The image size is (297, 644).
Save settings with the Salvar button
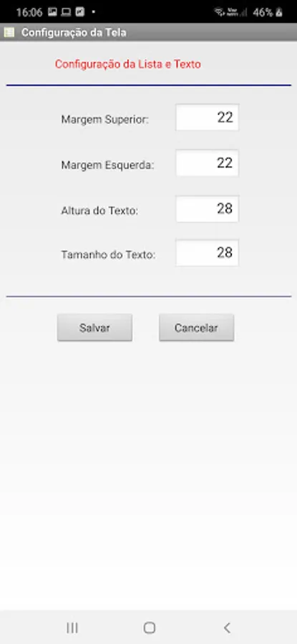click(95, 328)
